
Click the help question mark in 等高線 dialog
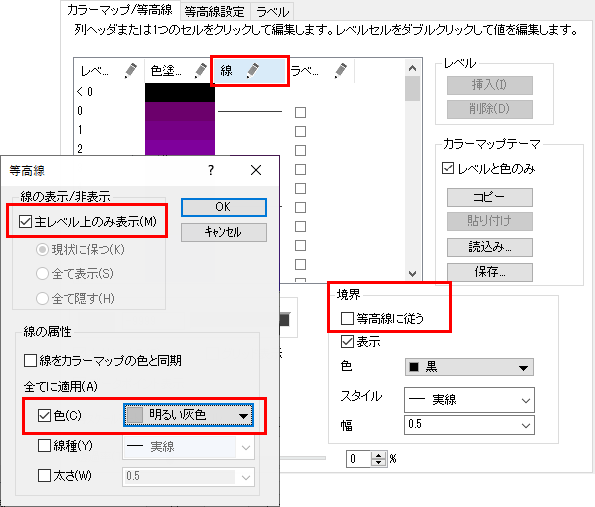[x=211, y=170]
